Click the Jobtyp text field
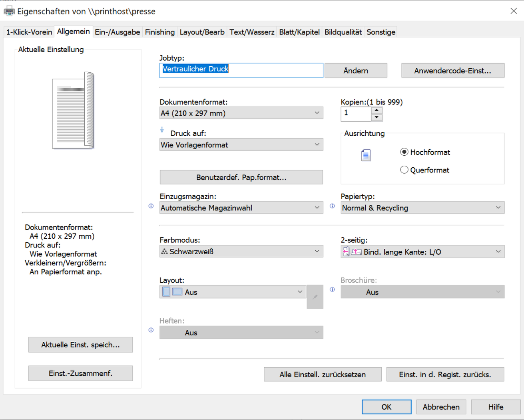This screenshot has height=420, width=524. tap(241, 70)
